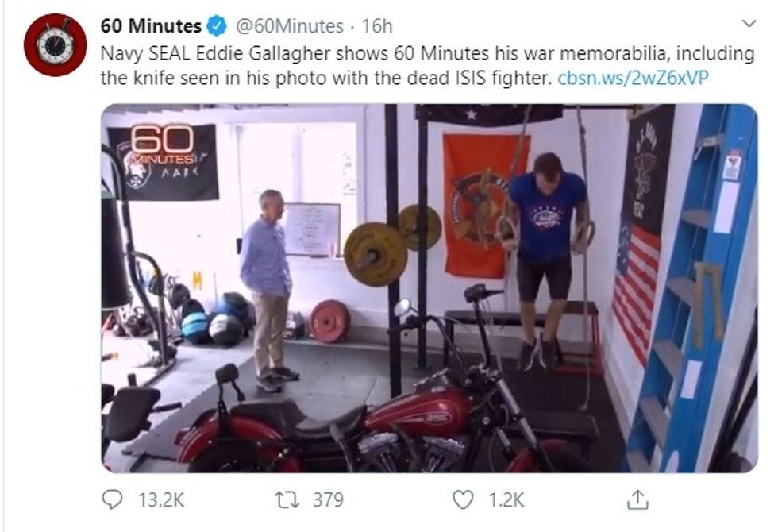The image size is (778, 532).
Task: Open the 60 Minutes display name
Action: (151, 25)
